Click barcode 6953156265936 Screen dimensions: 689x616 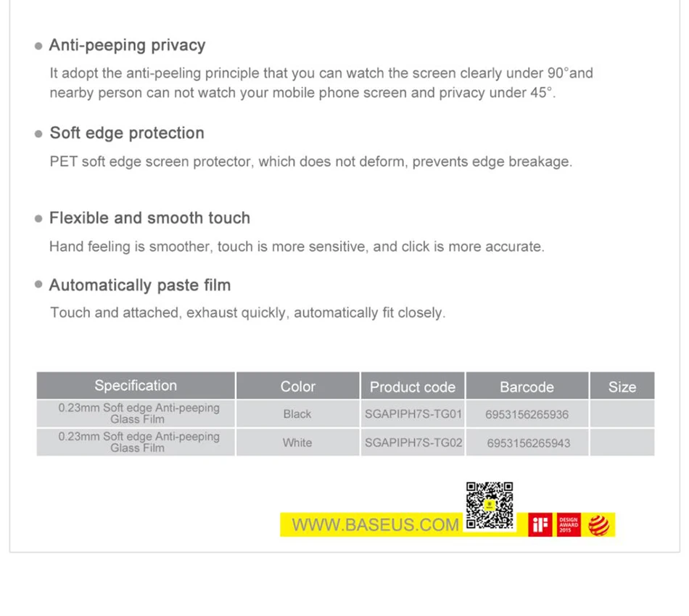click(x=527, y=414)
